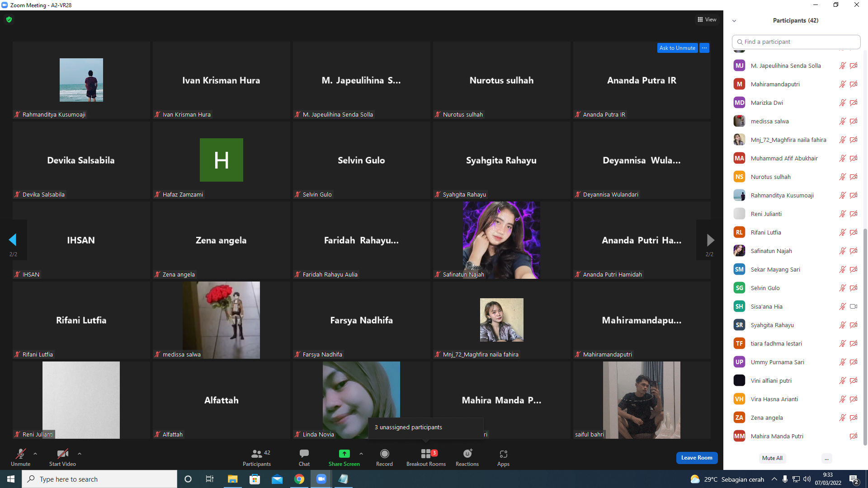
Task: Open the View layout dropdown
Action: [x=707, y=19]
